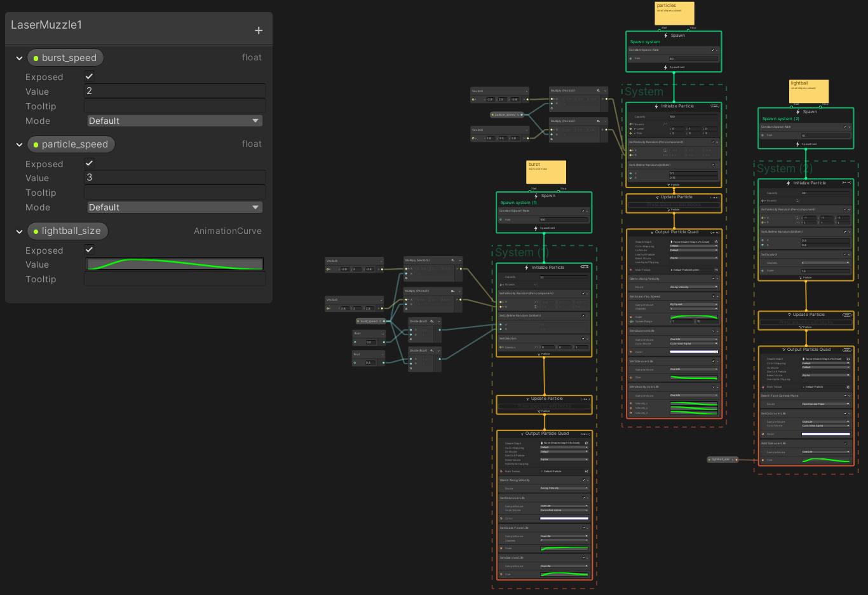Screen dimensions: 868x595
Task: Click the lightning icon on Spawn system (2)
Action: pos(798,112)
